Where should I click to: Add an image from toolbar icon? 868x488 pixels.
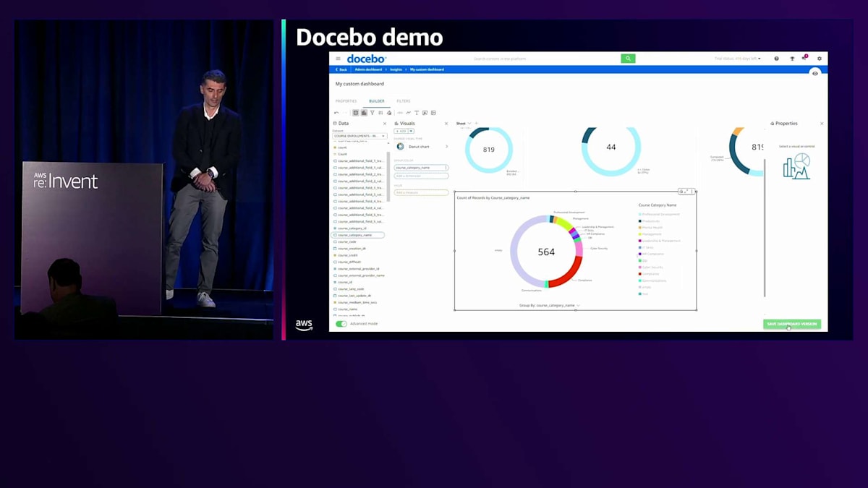click(x=425, y=113)
